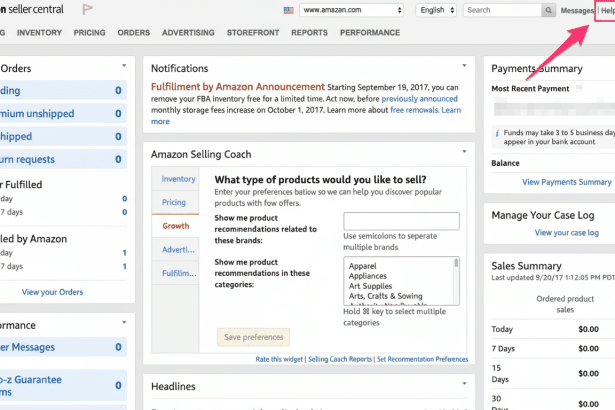Select Art Supplies in the categories list
The height and width of the screenshot is (410, 615).
pos(370,286)
